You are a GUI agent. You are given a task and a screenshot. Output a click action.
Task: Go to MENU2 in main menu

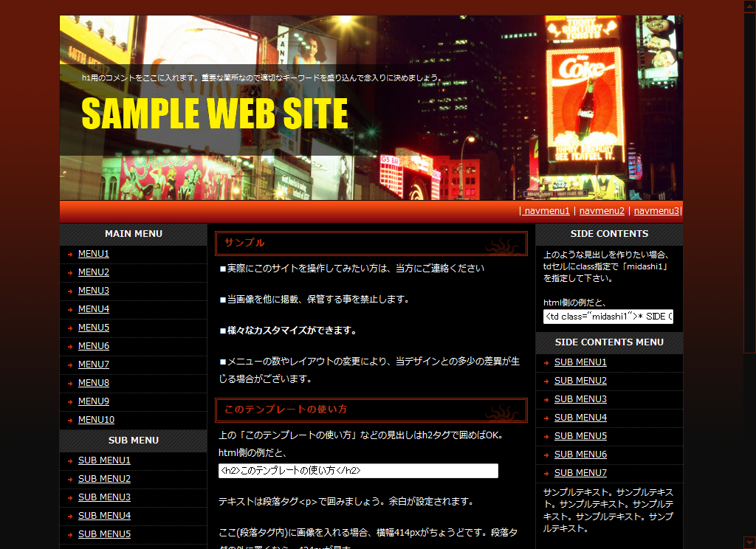click(94, 272)
